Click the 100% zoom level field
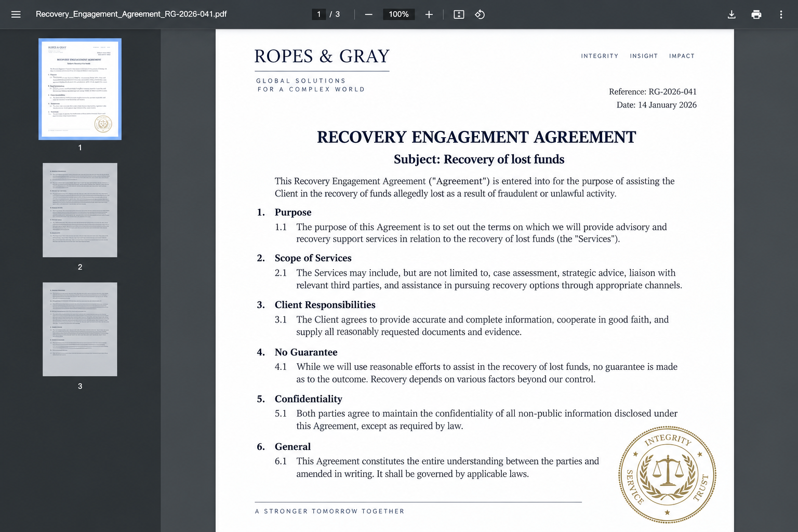 398,15
